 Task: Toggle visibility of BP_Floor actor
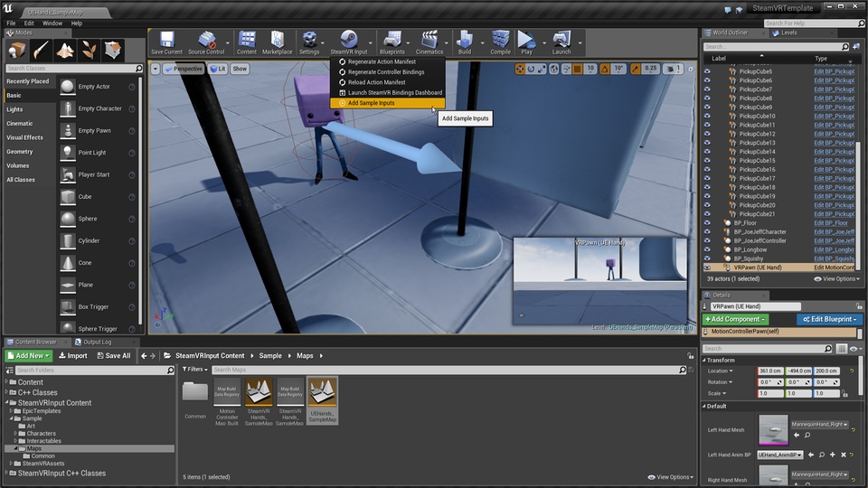point(708,222)
